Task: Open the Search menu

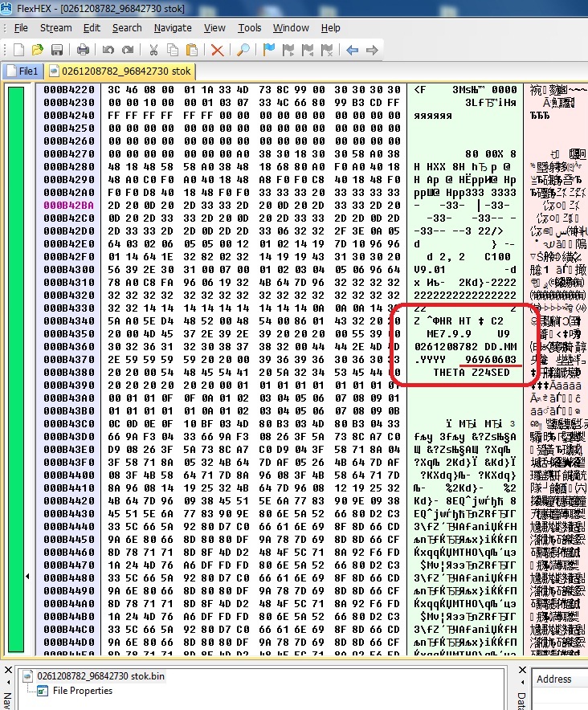Action: (x=127, y=27)
